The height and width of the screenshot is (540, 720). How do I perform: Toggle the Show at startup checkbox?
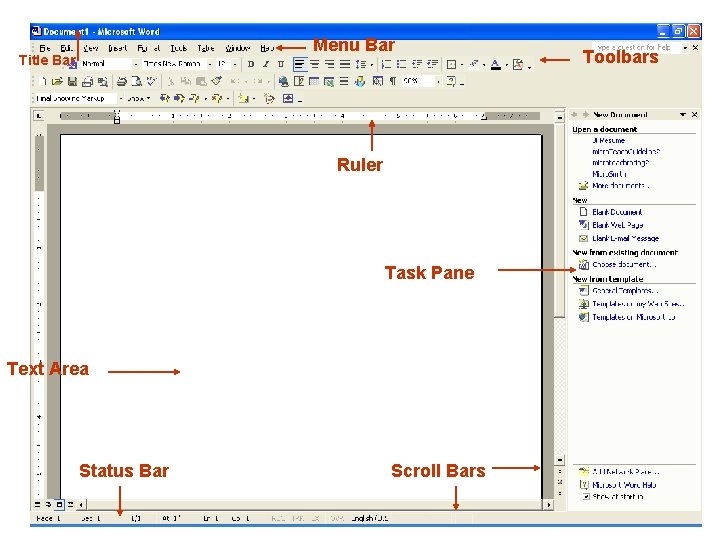click(586, 496)
